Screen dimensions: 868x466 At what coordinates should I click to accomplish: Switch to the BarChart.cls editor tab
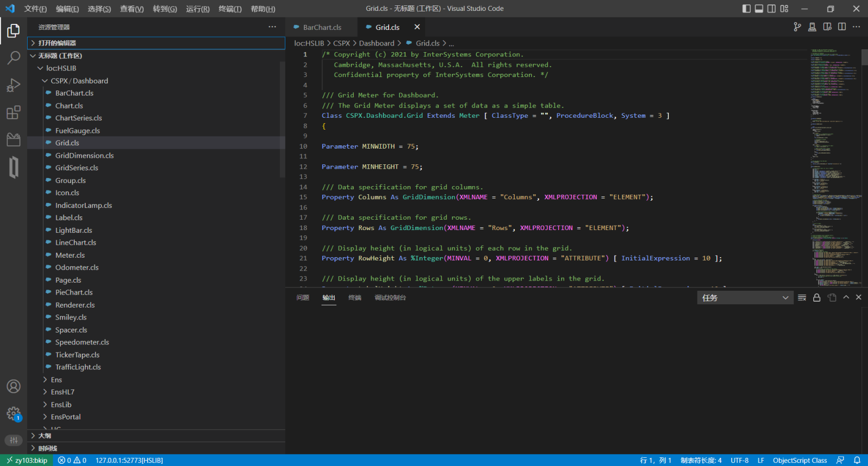tap(322, 27)
